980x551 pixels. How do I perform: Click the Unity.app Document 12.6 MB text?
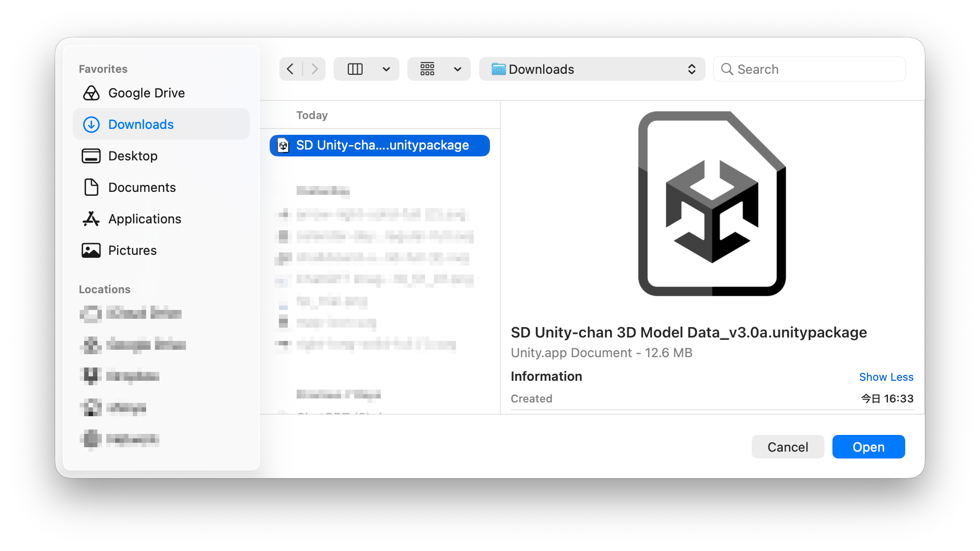(x=601, y=353)
